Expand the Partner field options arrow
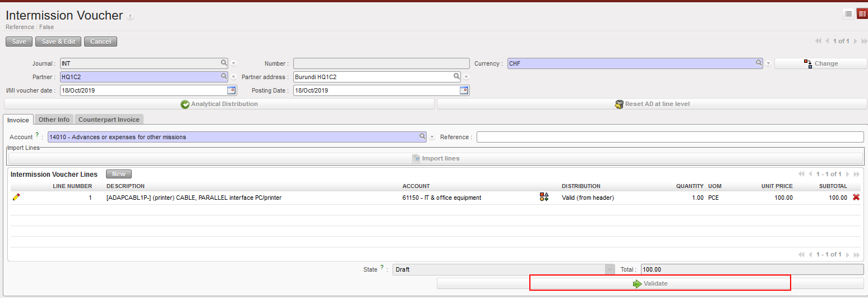 [233, 77]
